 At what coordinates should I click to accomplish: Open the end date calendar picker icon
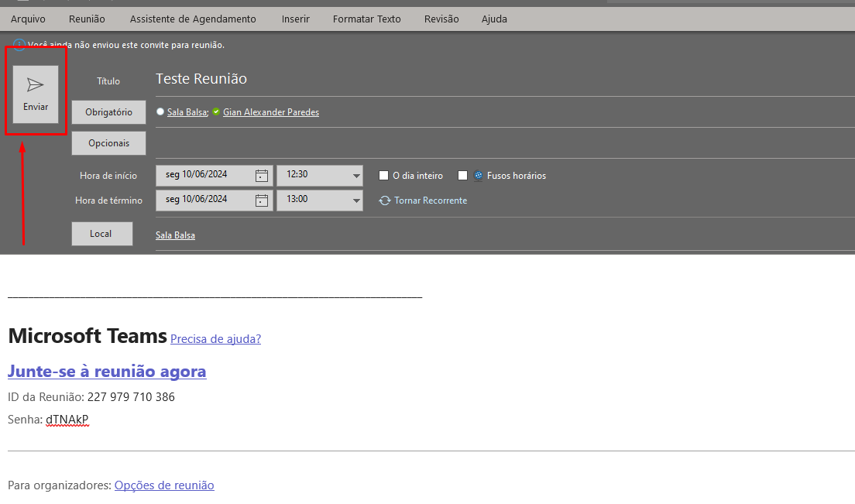(262, 201)
